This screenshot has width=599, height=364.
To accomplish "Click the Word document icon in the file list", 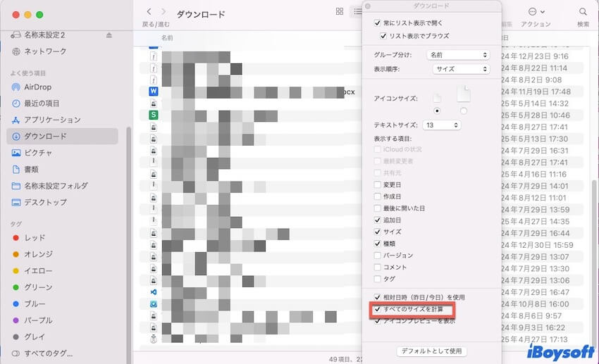I will coord(154,91).
